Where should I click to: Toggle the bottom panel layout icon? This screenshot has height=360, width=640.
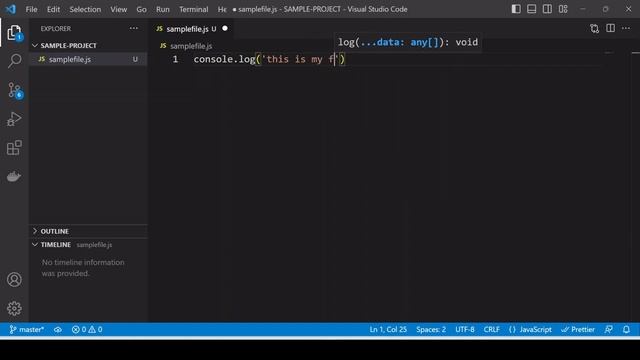click(531, 9)
